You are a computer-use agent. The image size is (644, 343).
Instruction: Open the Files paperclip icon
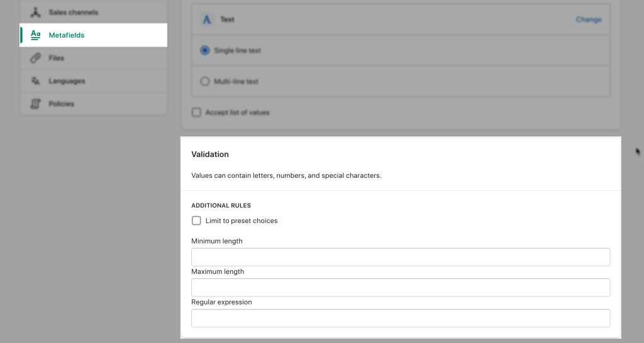point(36,58)
